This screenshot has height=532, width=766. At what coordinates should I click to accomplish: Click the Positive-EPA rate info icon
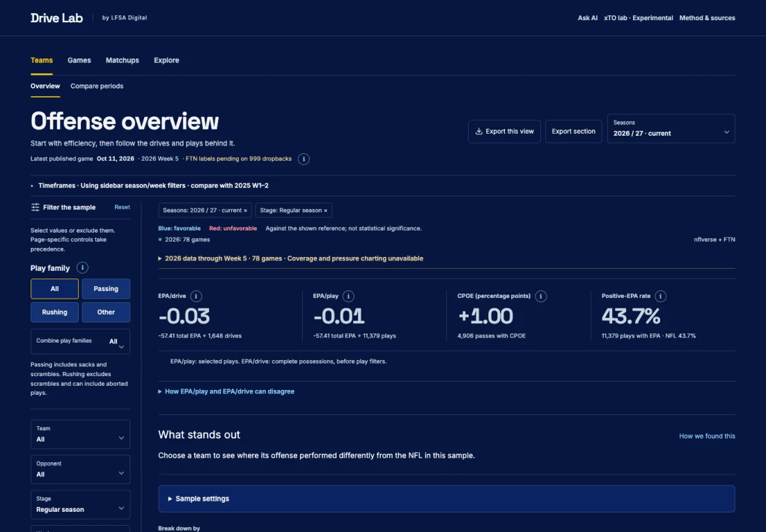(x=660, y=296)
